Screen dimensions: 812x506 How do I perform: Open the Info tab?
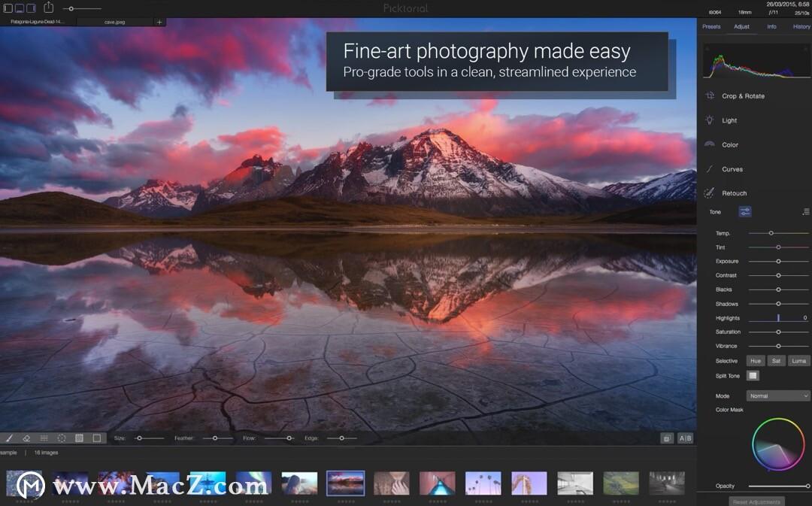(x=771, y=26)
